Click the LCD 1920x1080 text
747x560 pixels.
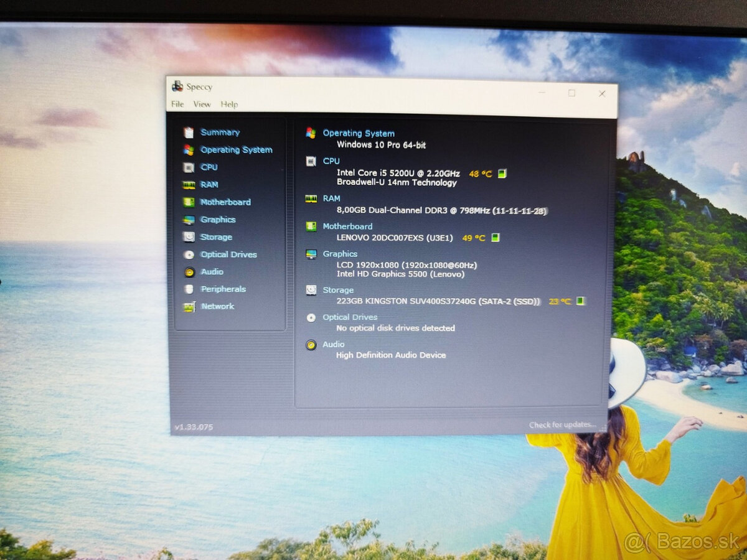[x=406, y=265]
